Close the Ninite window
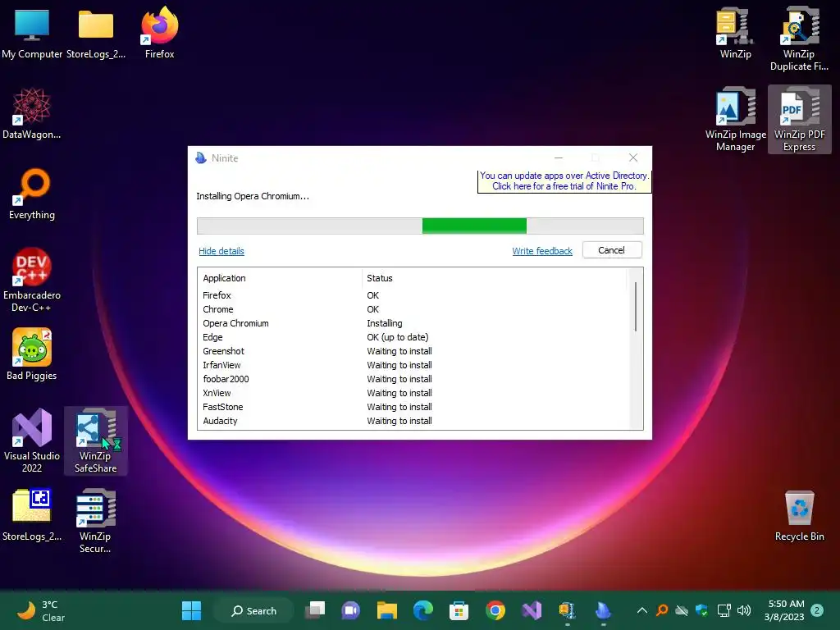This screenshot has width=840, height=630. click(x=633, y=157)
